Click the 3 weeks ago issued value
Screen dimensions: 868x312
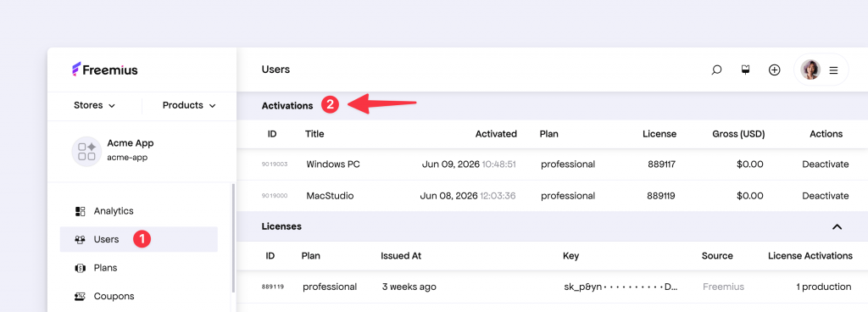point(409,287)
